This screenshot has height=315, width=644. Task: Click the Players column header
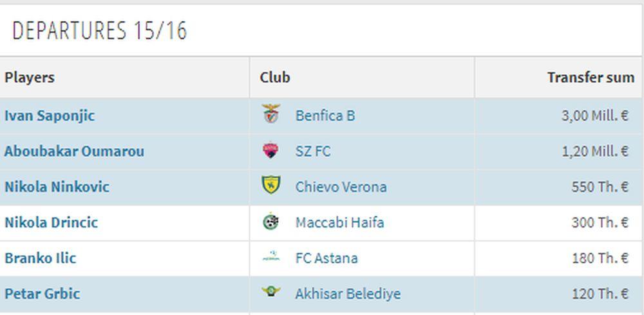[x=30, y=77]
